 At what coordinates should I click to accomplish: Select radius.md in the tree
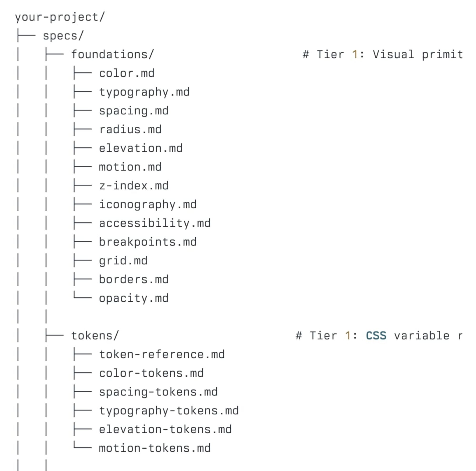click(x=130, y=129)
